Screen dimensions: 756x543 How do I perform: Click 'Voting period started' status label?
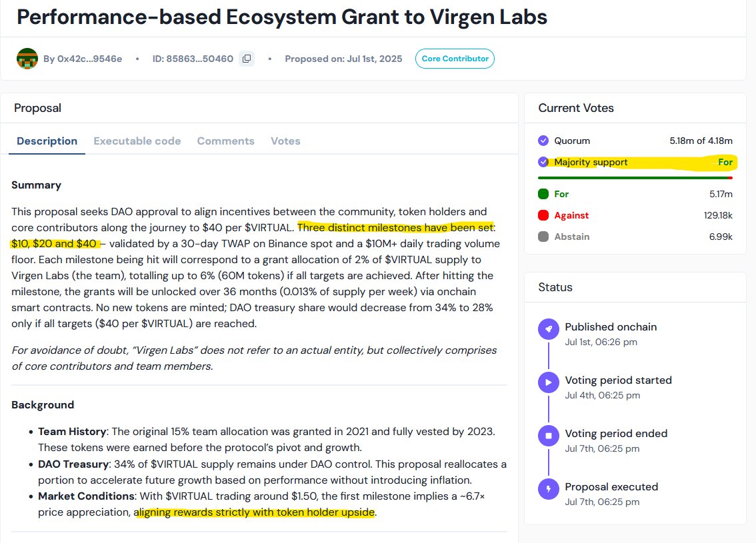[x=619, y=380]
